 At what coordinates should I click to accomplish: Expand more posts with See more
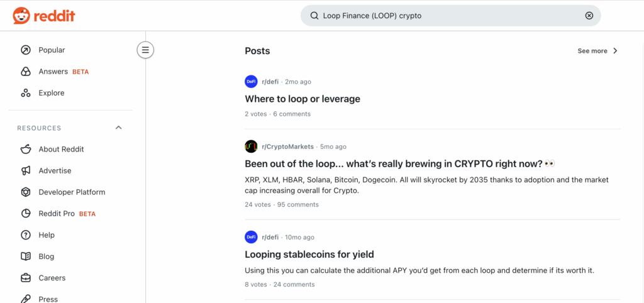[x=597, y=51]
